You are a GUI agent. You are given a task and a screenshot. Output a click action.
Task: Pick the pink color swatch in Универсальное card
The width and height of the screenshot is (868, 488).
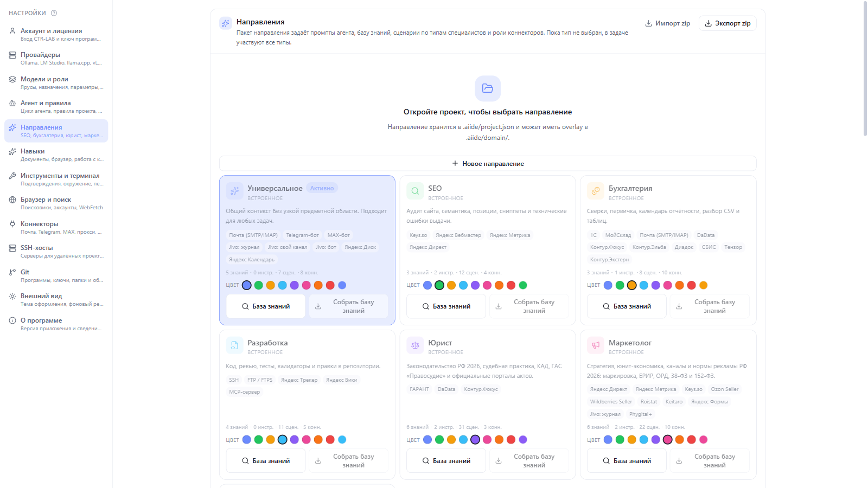[307, 285]
